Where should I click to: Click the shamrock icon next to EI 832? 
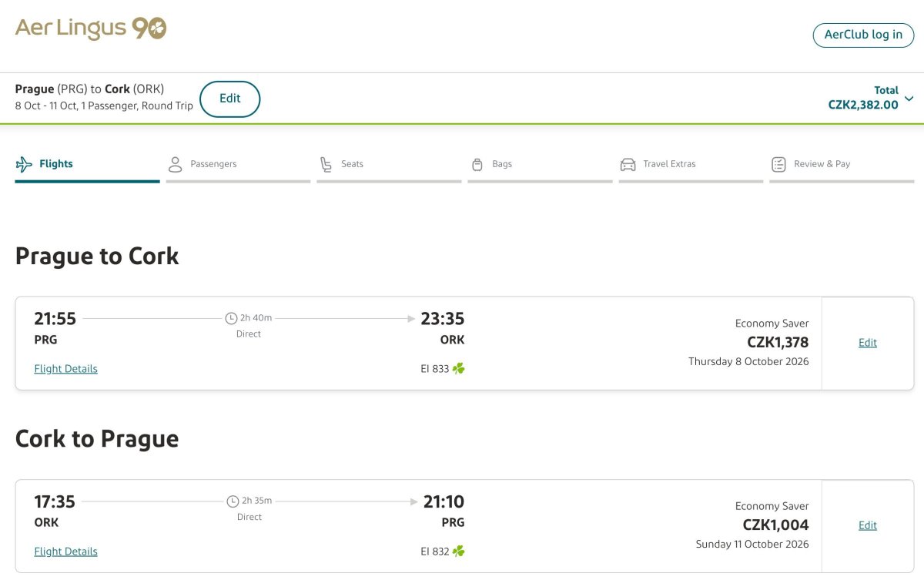pyautogui.click(x=459, y=552)
